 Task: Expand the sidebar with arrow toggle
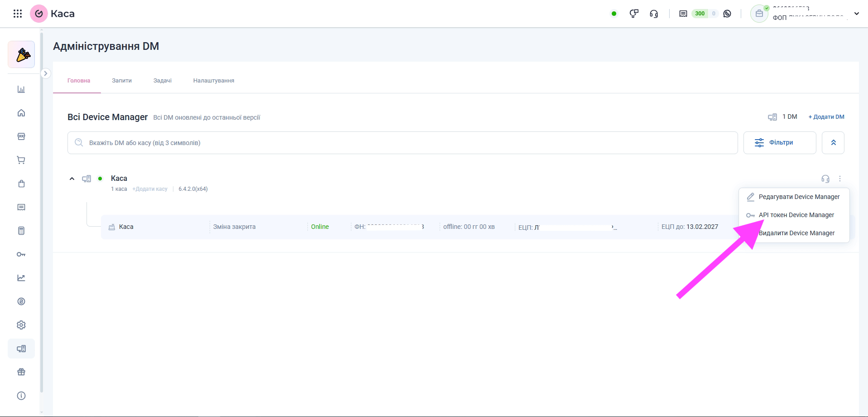(46, 73)
